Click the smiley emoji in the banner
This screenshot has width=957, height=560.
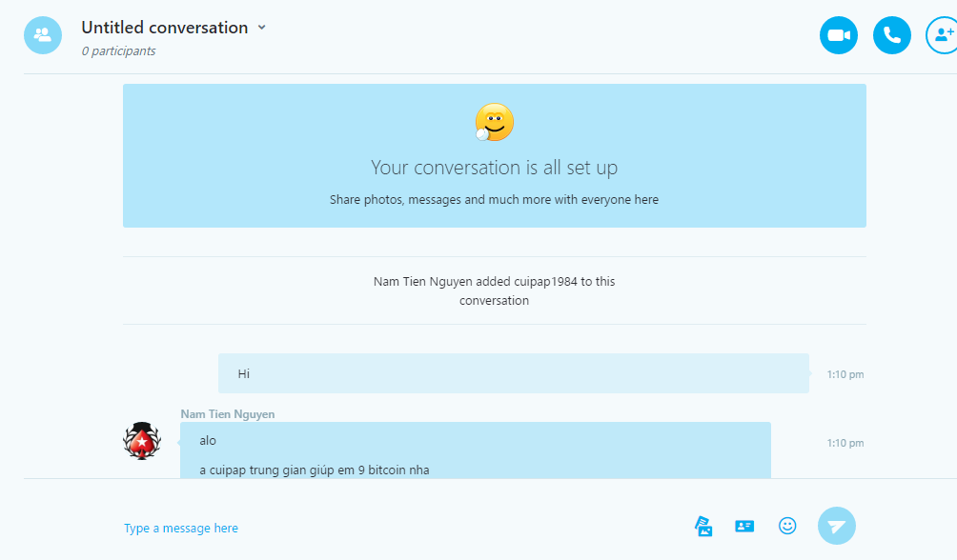pos(494,122)
